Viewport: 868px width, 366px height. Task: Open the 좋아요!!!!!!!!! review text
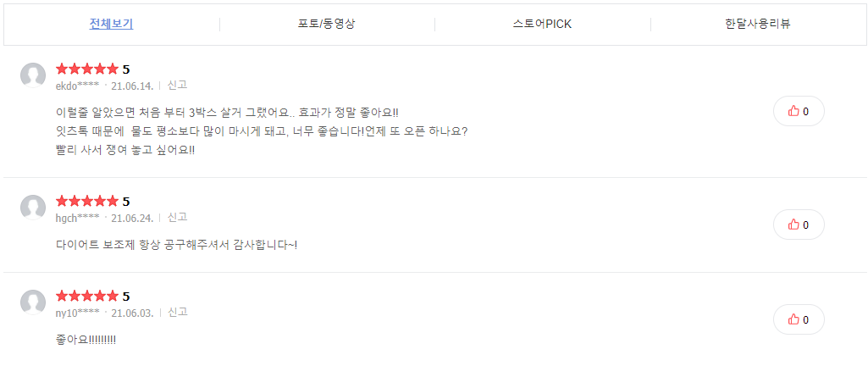86,340
